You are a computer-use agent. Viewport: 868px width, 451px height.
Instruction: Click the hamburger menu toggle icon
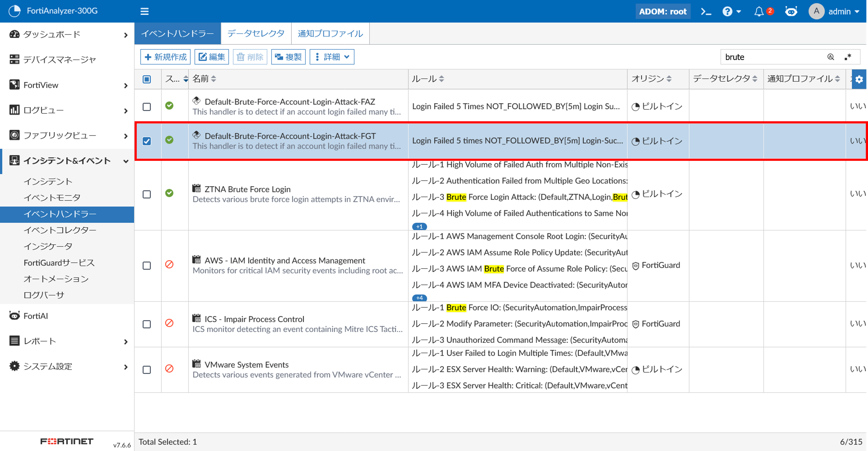[x=145, y=11]
